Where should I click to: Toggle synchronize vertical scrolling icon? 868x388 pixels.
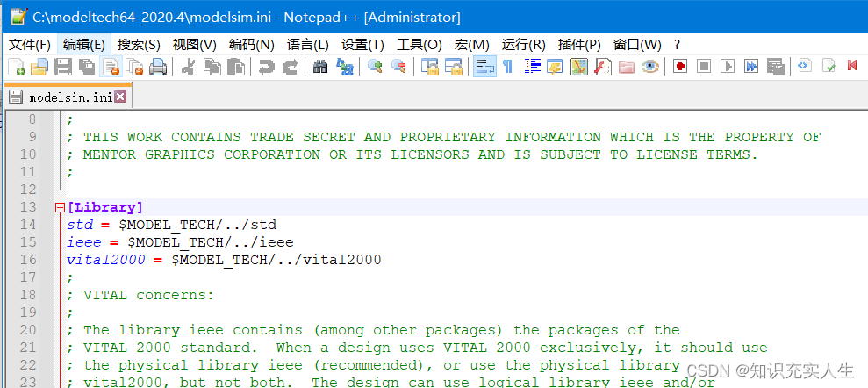pyautogui.click(x=429, y=67)
